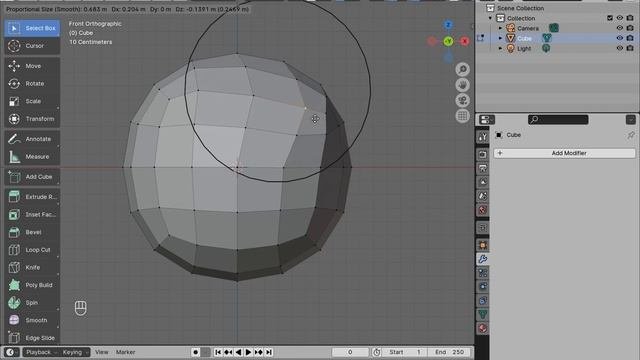Open the timeline View menu
This screenshot has width=640, height=360.
click(102, 352)
